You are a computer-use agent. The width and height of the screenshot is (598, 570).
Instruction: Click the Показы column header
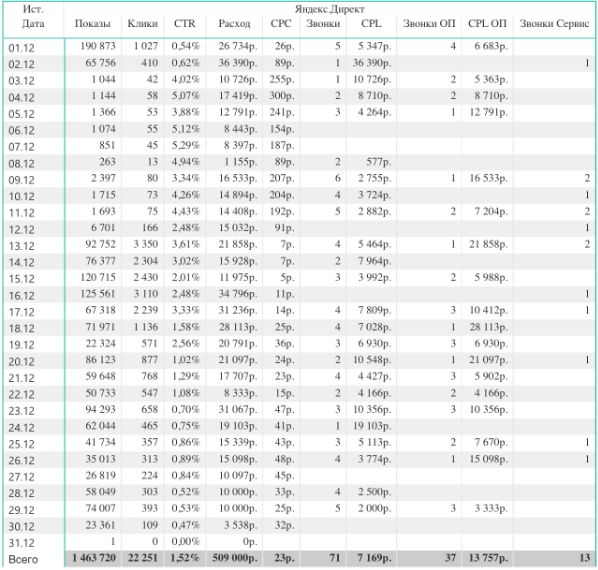(x=93, y=24)
